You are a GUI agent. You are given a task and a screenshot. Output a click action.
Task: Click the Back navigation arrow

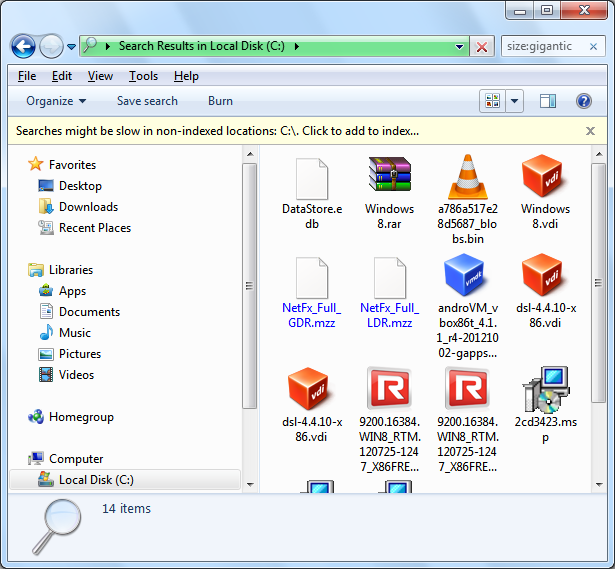[x=23, y=46]
